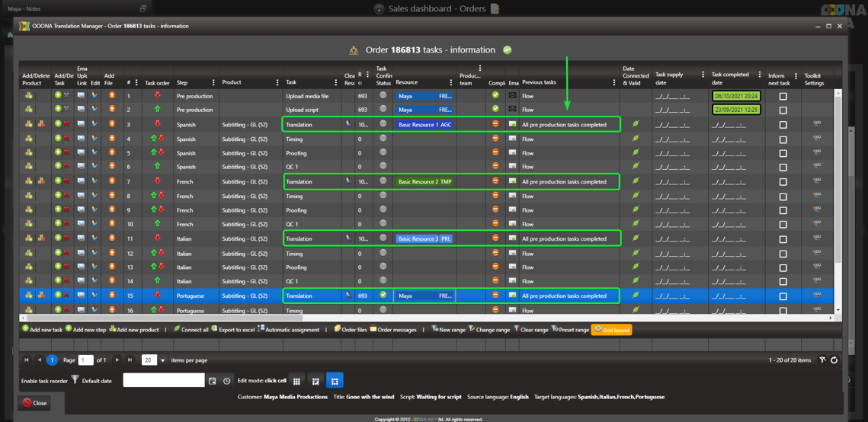This screenshot has height=422, width=868.
Task: Open the Previous tasks column menu
Action: (x=614, y=82)
